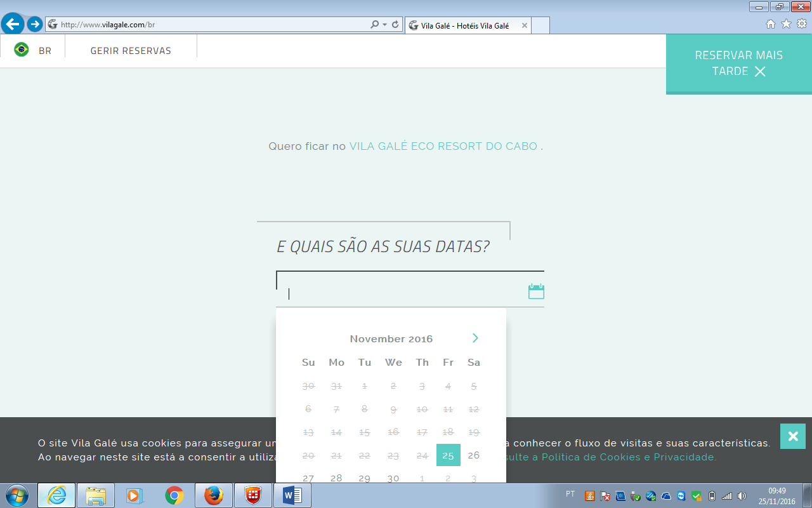Select the Vila Galé - Hotéis Vila Galé tab
812x508 pixels.
pos(467,26)
